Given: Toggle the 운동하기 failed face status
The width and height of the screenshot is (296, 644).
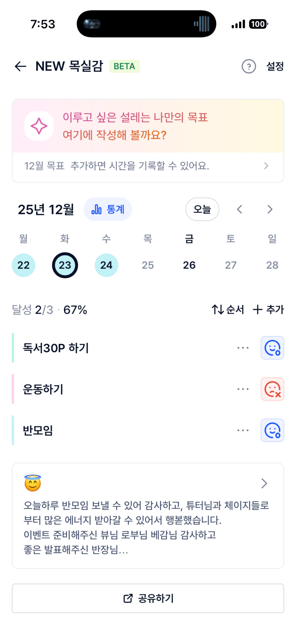Looking at the screenshot, I should coord(272,389).
